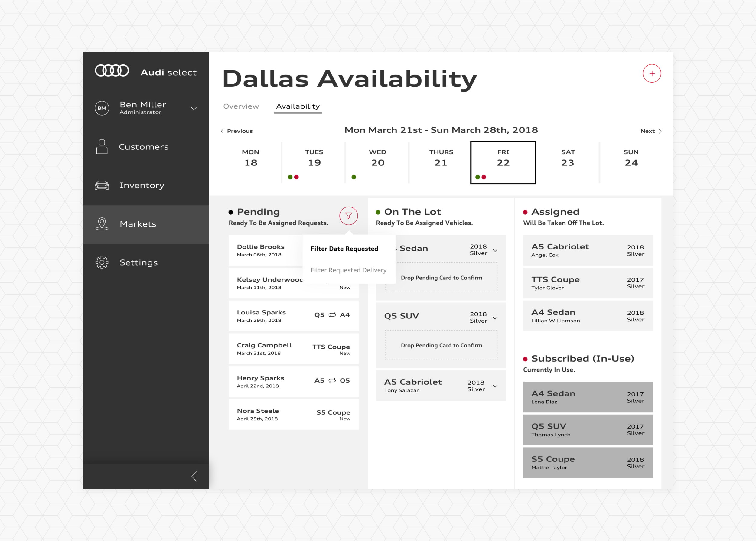Click the Mon March 21st date range text
This screenshot has width=756, height=541.
(x=441, y=130)
